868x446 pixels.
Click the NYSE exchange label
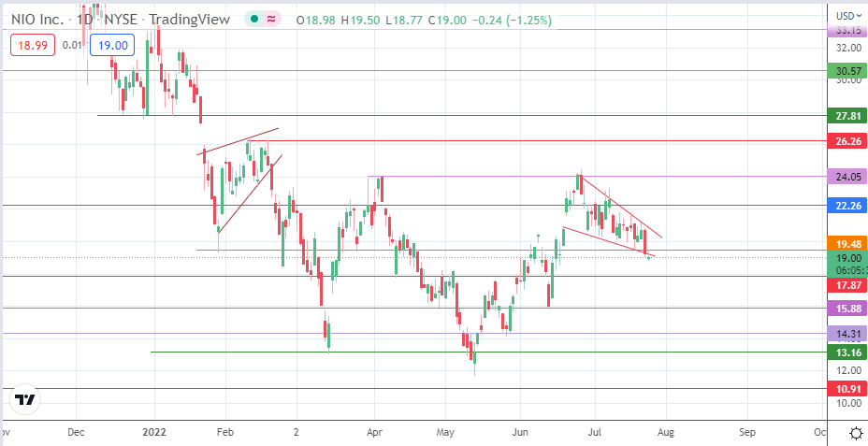(x=122, y=20)
